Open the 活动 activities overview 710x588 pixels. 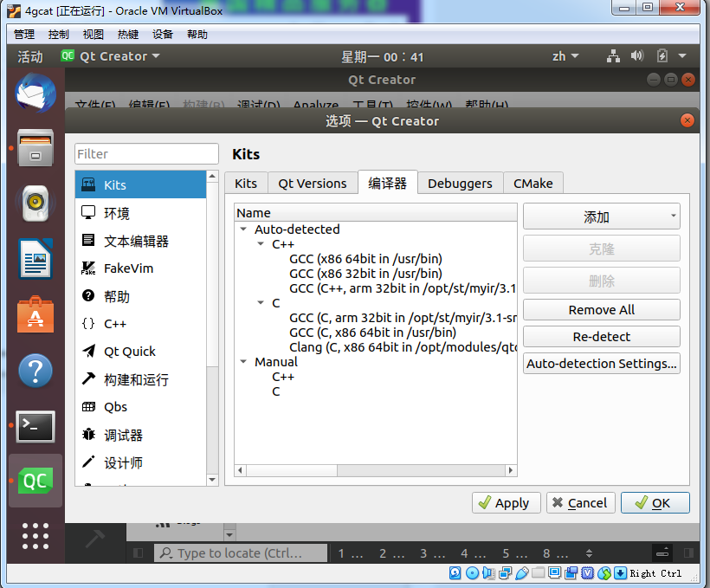pyautogui.click(x=30, y=56)
